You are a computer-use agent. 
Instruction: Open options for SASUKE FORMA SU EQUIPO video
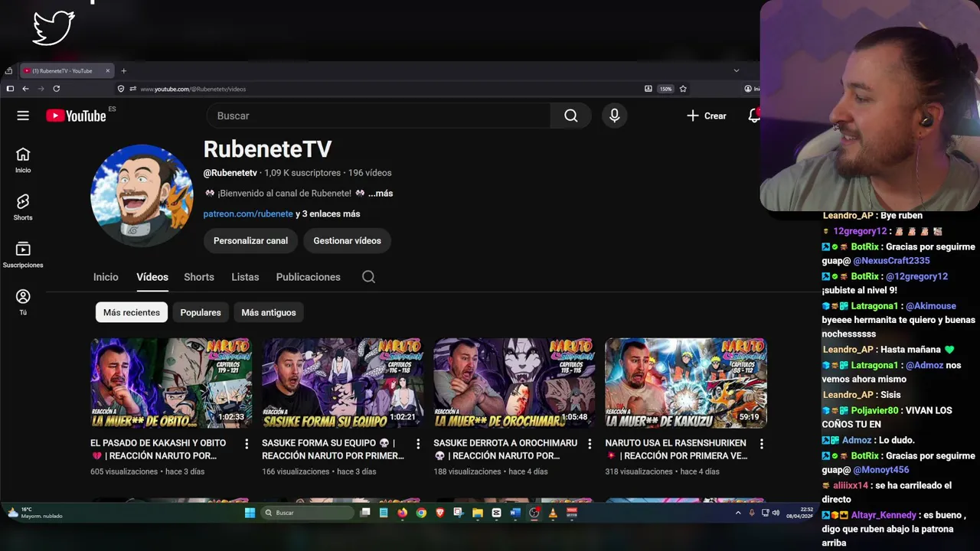point(418,444)
